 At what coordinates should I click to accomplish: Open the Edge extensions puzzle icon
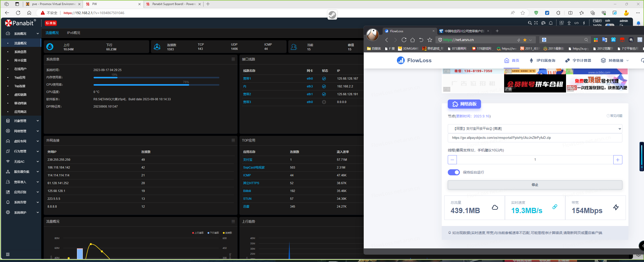point(558,13)
